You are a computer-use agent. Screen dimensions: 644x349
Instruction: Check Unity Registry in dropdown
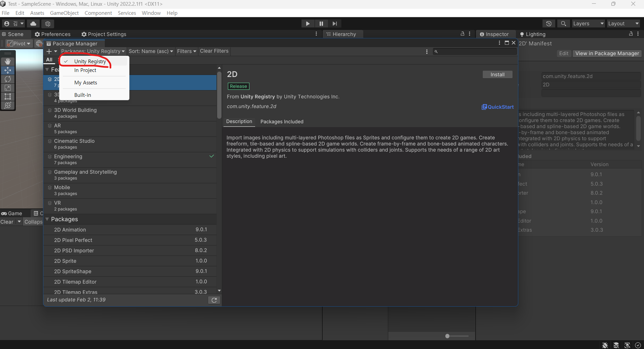94,61
